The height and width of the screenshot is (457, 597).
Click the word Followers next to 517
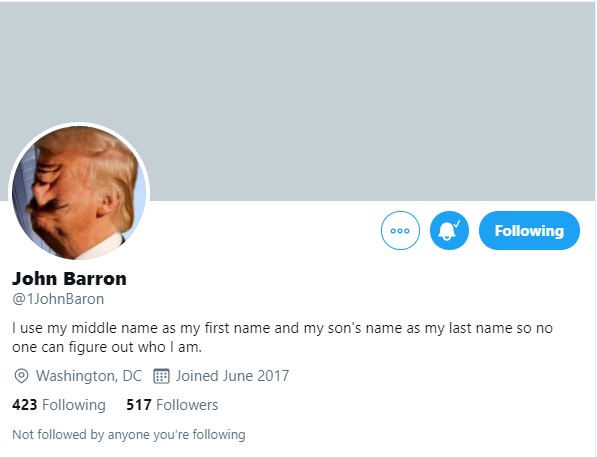point(187,405)
